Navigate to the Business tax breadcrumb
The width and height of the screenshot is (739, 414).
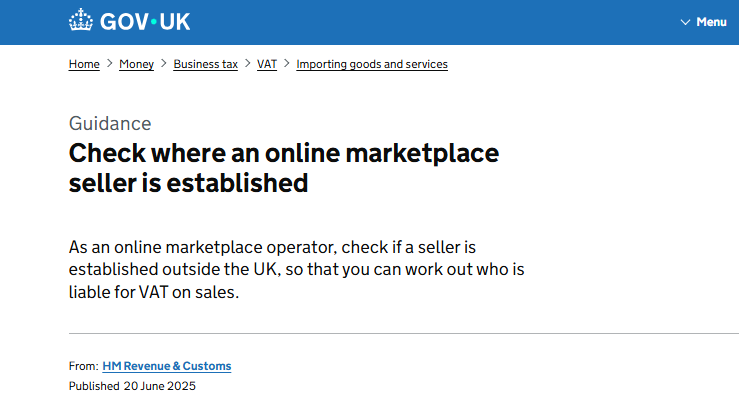[205, 64]
